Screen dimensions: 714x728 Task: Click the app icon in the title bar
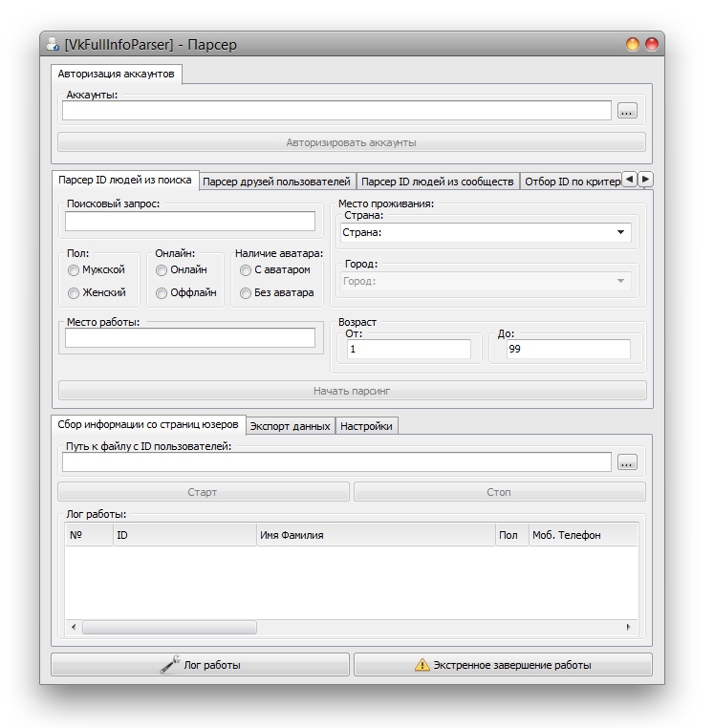(x=54, y=44)
